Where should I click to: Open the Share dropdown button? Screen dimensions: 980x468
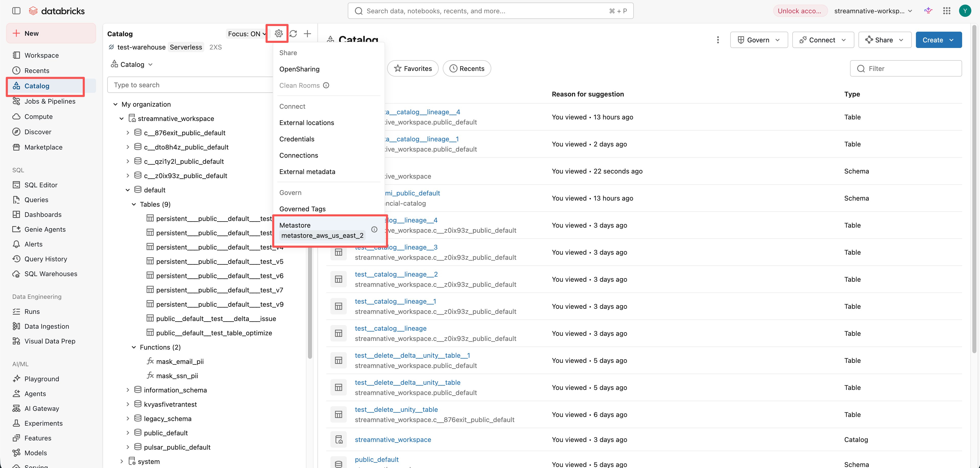(885, 40)
